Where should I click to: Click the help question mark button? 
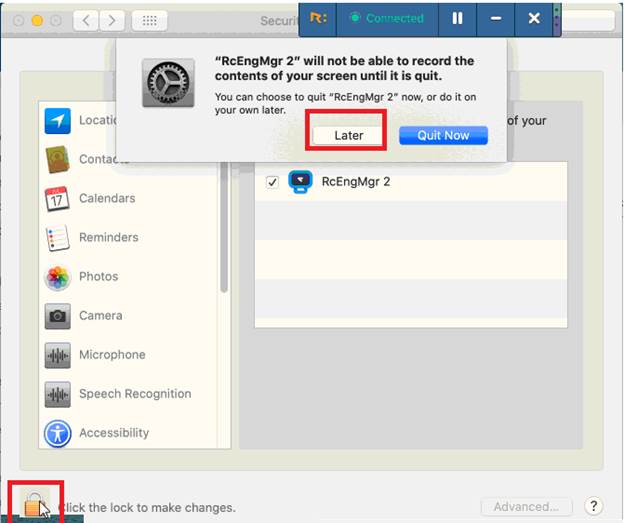tap(593, 507)
